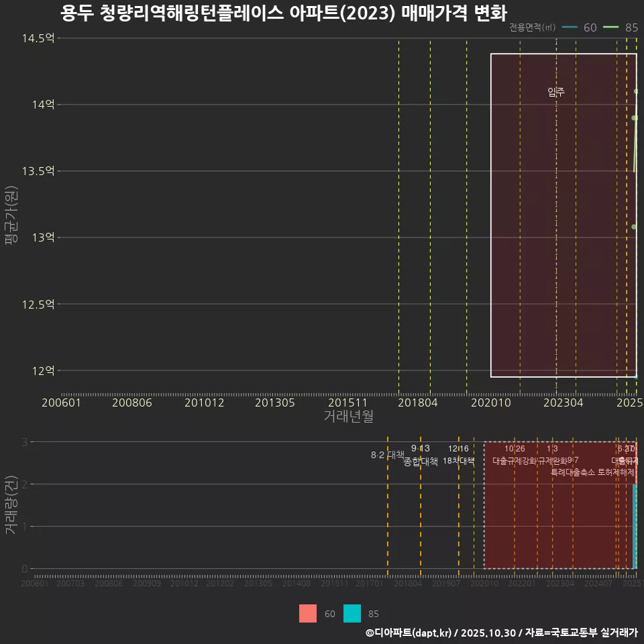Click the highest data point near 14억

click(x=636, y=90)
